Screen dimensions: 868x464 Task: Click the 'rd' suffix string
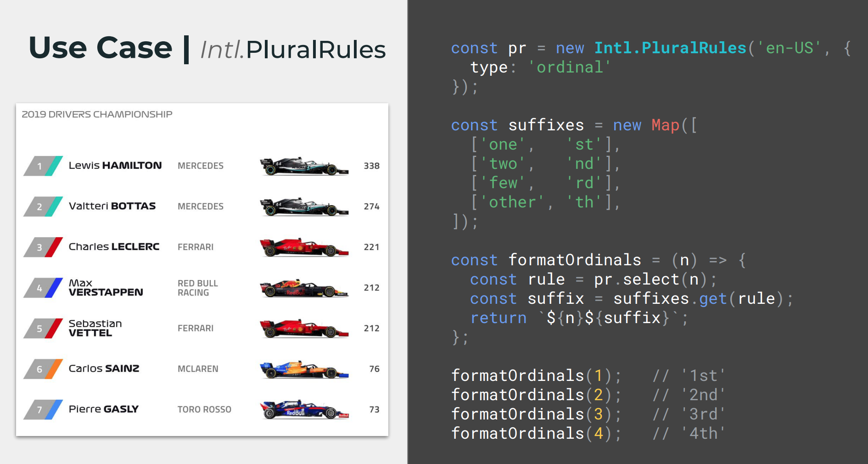[x=584, y=183]
